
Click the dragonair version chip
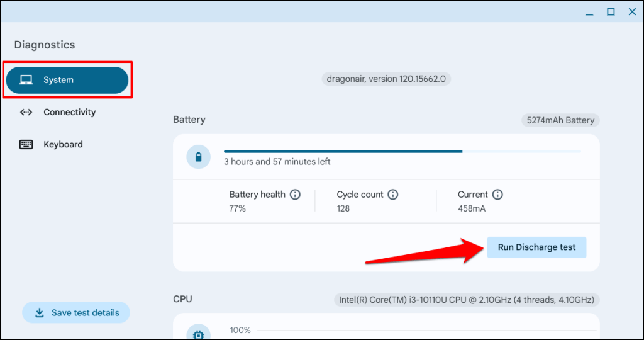point(386,79)
